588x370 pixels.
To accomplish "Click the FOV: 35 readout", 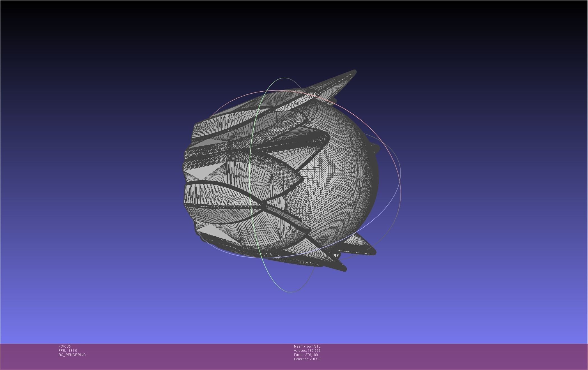I will [x=65, y=346].
